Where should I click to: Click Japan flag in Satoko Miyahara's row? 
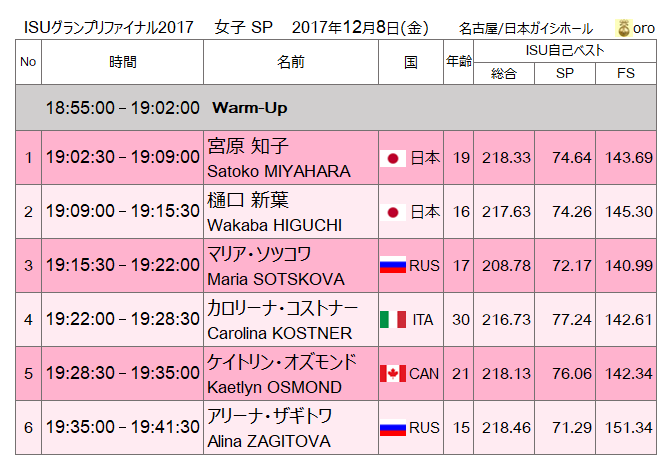[393, 158]
